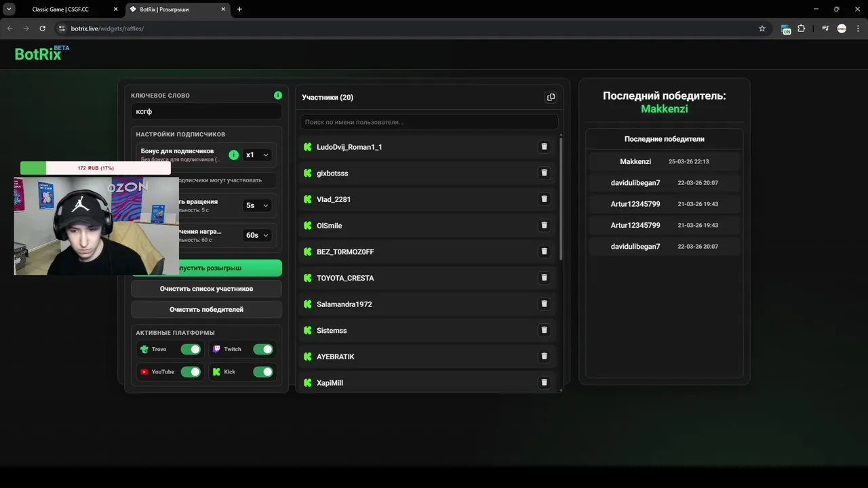Open the browser tab search dropdown arrow
Screen dimensions: 868x488
pyautogui.click(x=9, y=9)
